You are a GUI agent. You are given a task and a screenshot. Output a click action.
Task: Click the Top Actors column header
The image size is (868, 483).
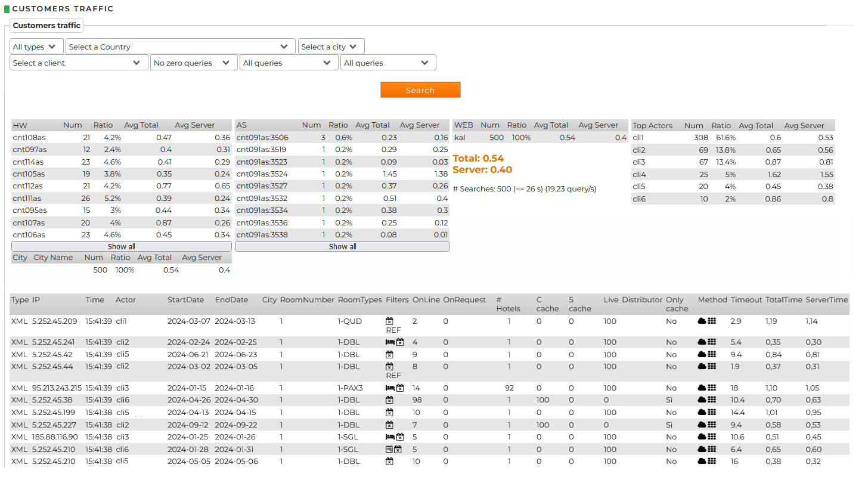652,126
